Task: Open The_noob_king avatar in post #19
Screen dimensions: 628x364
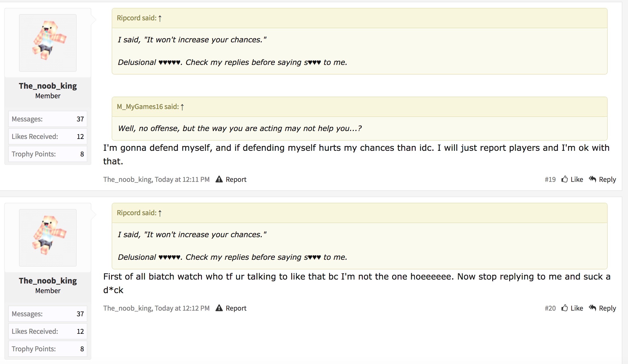Action: [x=48, y=43]
